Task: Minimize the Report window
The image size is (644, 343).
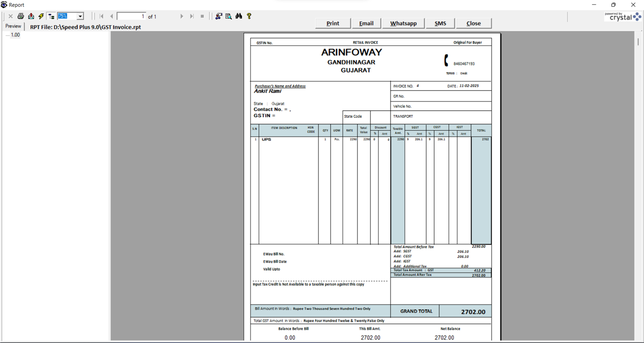Action: point(594,5)
